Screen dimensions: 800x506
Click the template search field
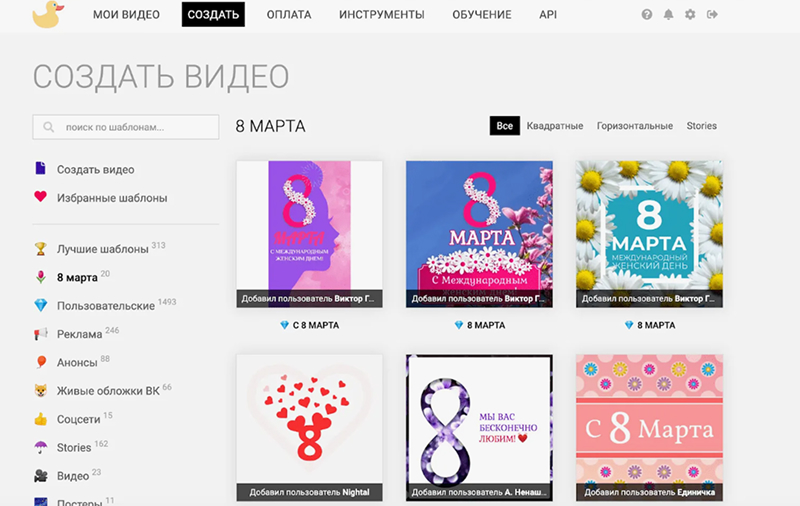126,127
